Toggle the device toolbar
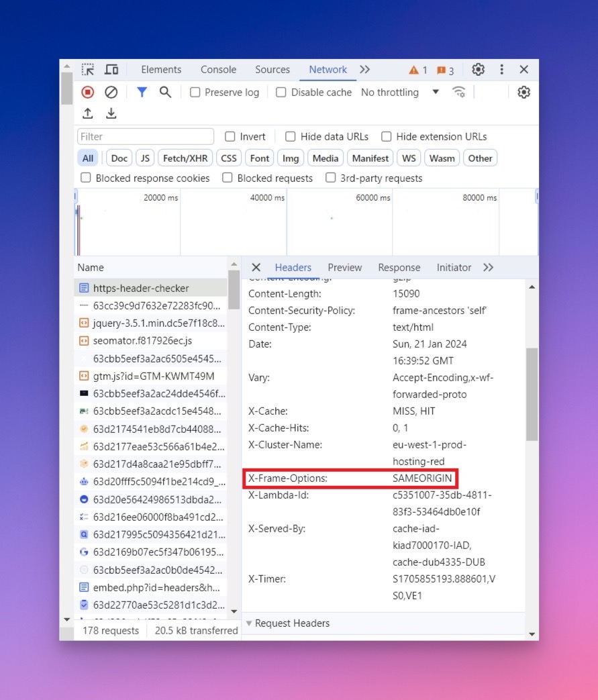The image size is (598, 700). pos(111,69)
